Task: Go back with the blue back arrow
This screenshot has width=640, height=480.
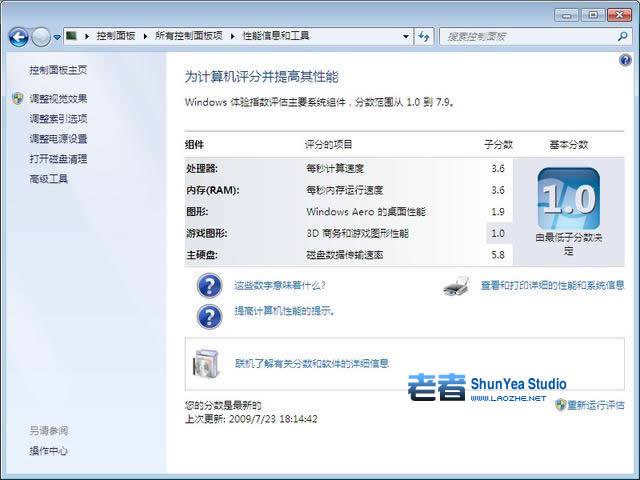Action: coord(18,37)
